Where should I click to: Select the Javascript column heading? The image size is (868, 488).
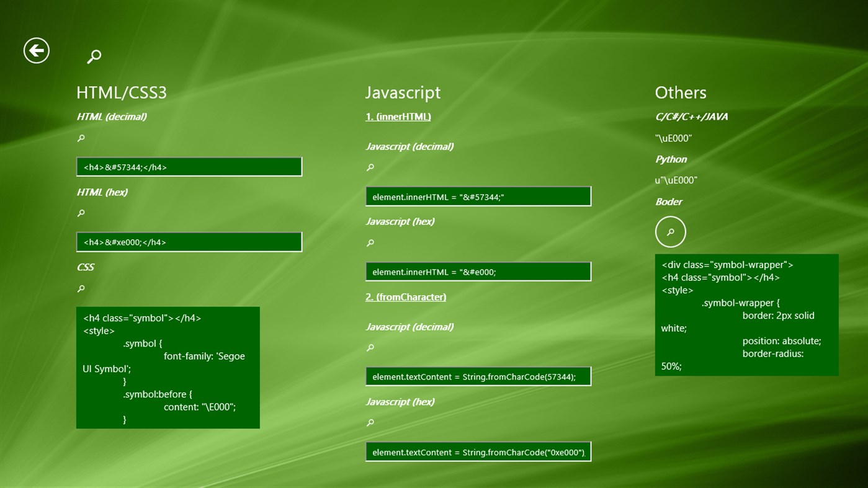403,92
